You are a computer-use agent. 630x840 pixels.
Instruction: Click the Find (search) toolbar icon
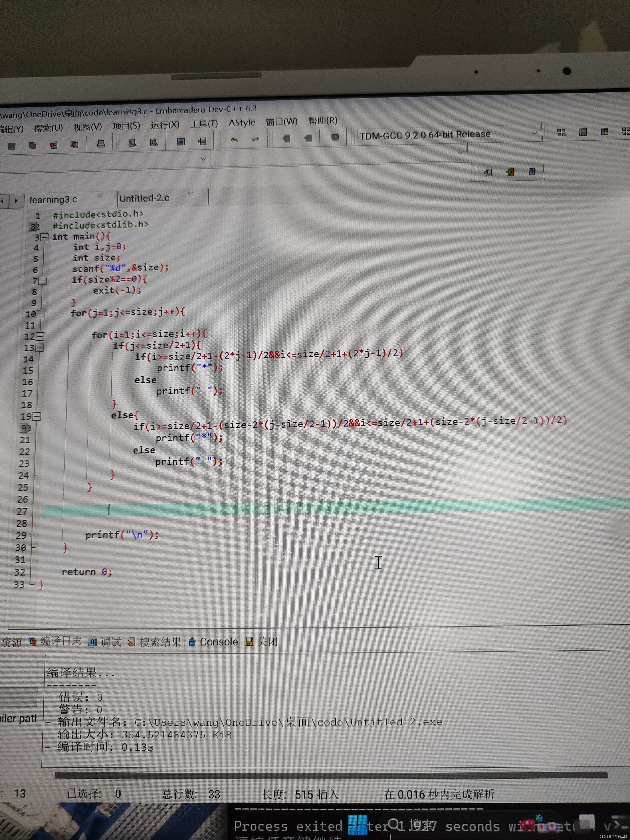pyautogui.click(x=133, y=143)
